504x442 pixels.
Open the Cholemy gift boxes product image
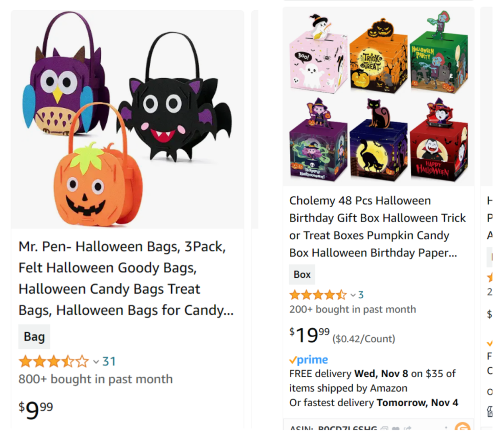click(x=378, y=97)
